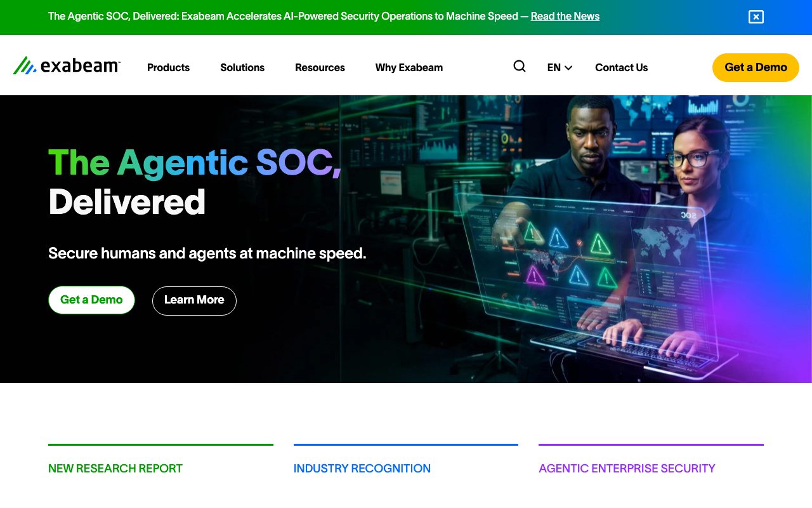Click the AGENTIC ENTERPRISE SECURITY heading
This screenshot has width=812, height=508.
pyautogui.click(x=627, y=469)
